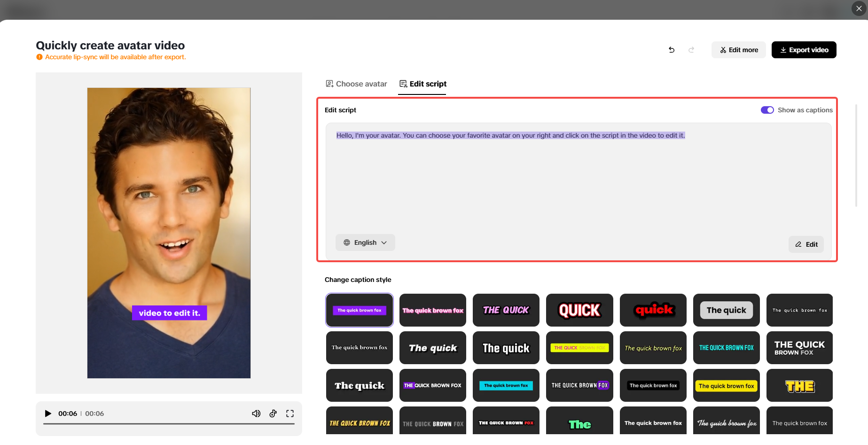Click the right-side panel scrollbar

tap(856, 155)
